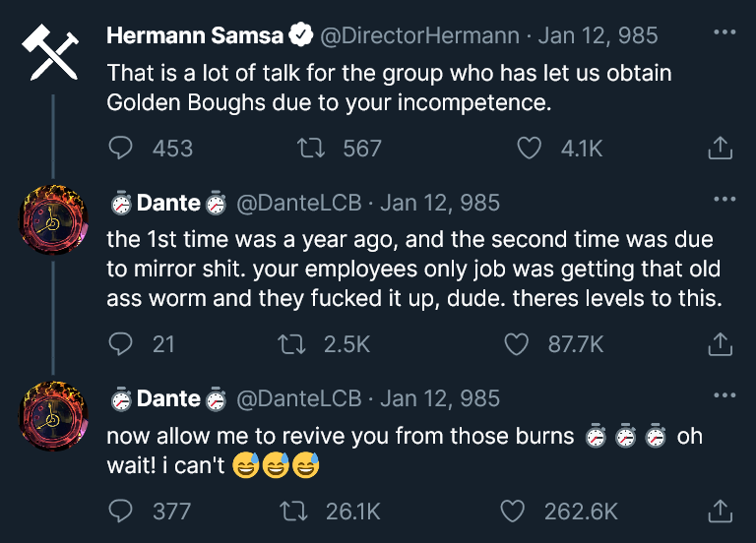Open Jan 12, 985 timestamp on Hermann's tweet
The image size is (756, 543).
tap(600, 36)
